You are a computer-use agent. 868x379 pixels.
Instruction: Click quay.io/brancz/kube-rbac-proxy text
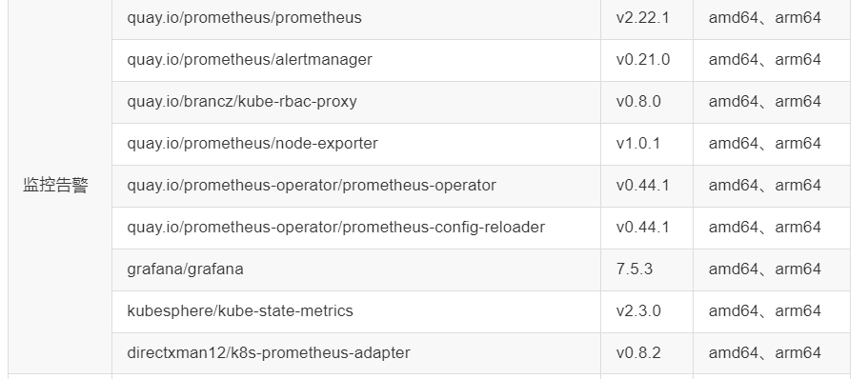(x=242, y=102)
